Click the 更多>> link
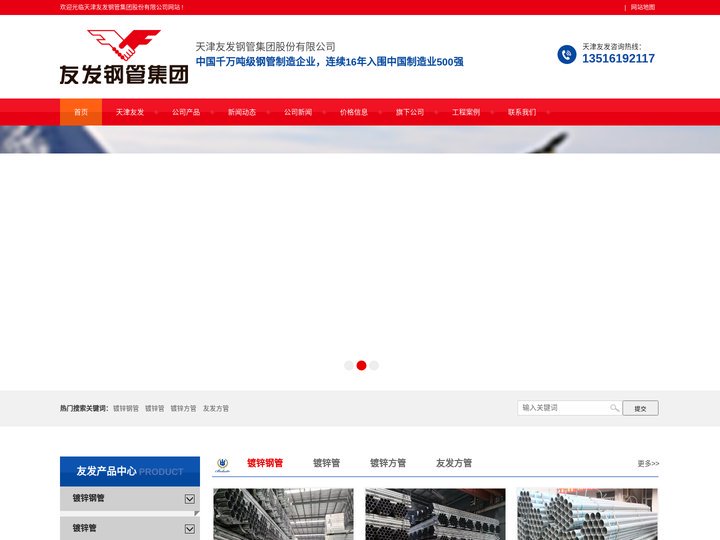720x540 pixels. [x=648, y=464]
